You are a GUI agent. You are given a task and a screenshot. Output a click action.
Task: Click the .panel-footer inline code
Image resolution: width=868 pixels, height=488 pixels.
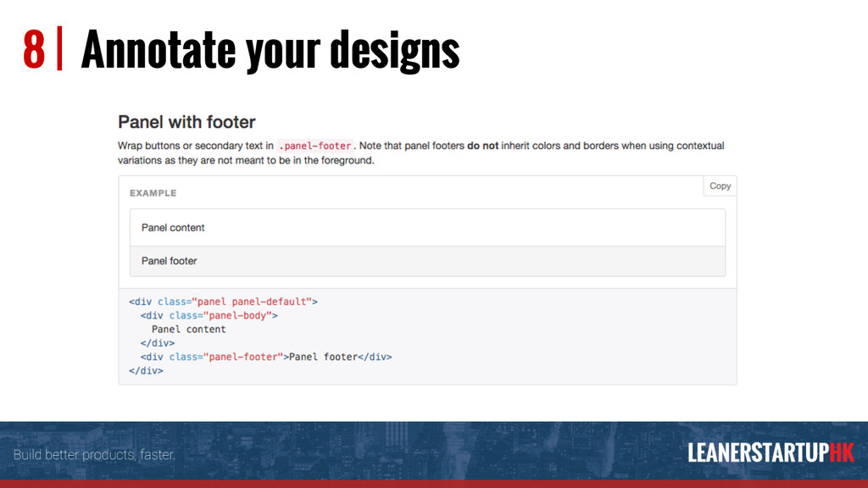click(x=315, y=146)
